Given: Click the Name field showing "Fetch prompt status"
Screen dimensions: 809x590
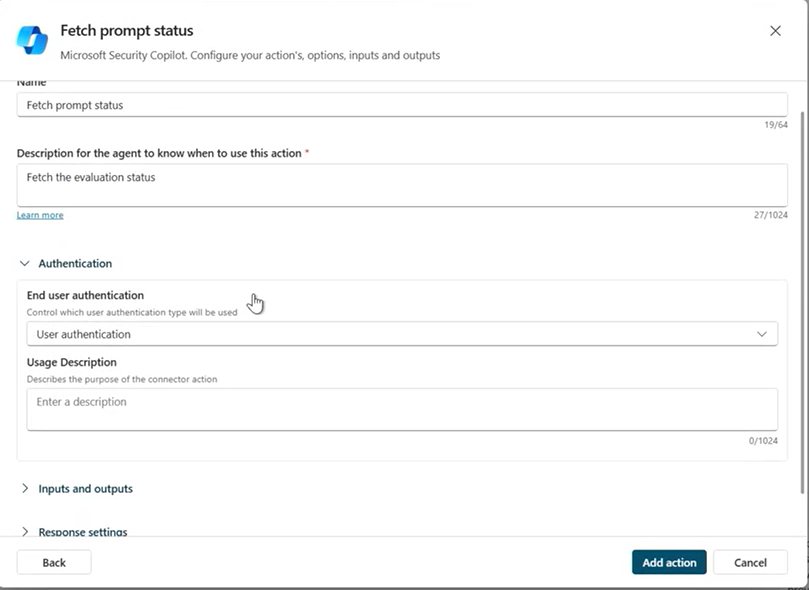Looking at the screenshot, I should point(400,104).
